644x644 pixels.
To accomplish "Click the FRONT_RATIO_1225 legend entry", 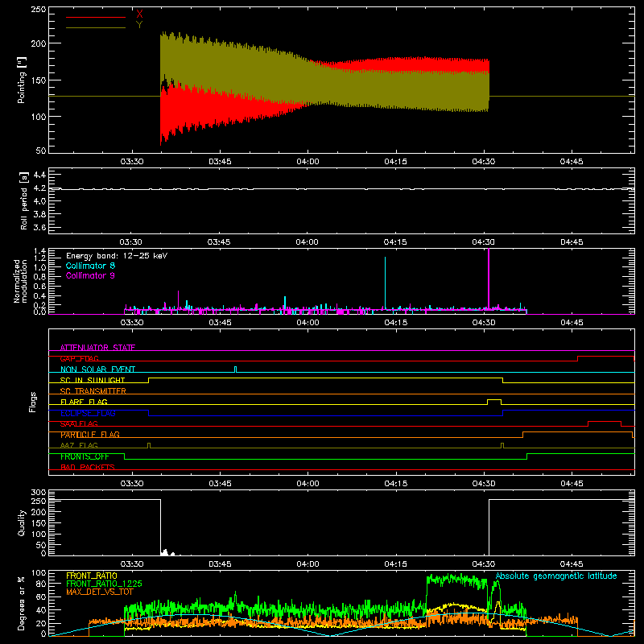I will pos(104,584).
